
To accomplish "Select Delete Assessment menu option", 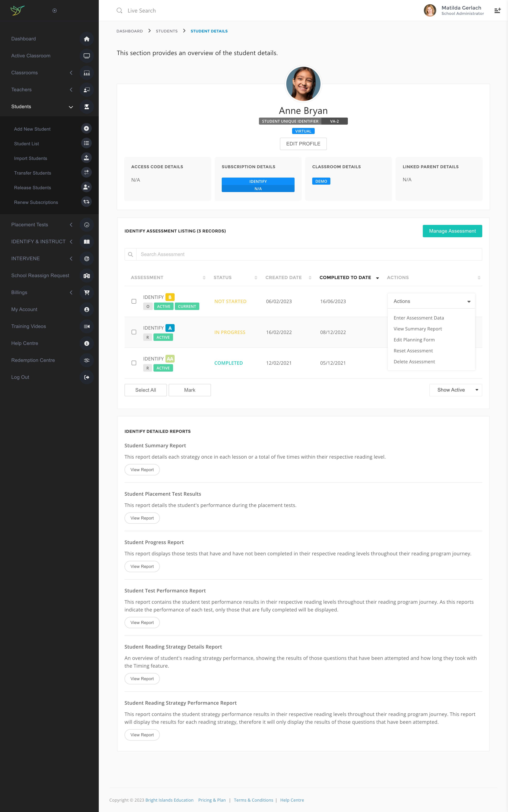I will (414, 362).
